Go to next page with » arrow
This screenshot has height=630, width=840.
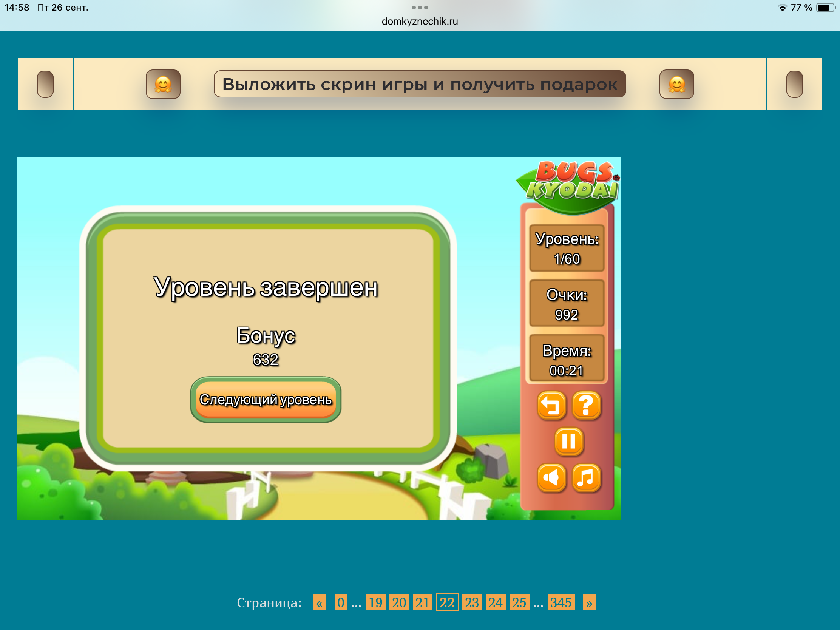click(x=589, y=602)
